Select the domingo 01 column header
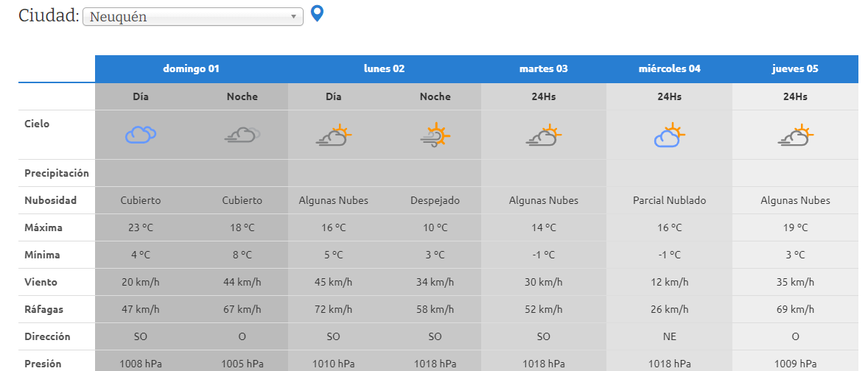The width and height of the screenshot is (868, 371). coord(192,69)
